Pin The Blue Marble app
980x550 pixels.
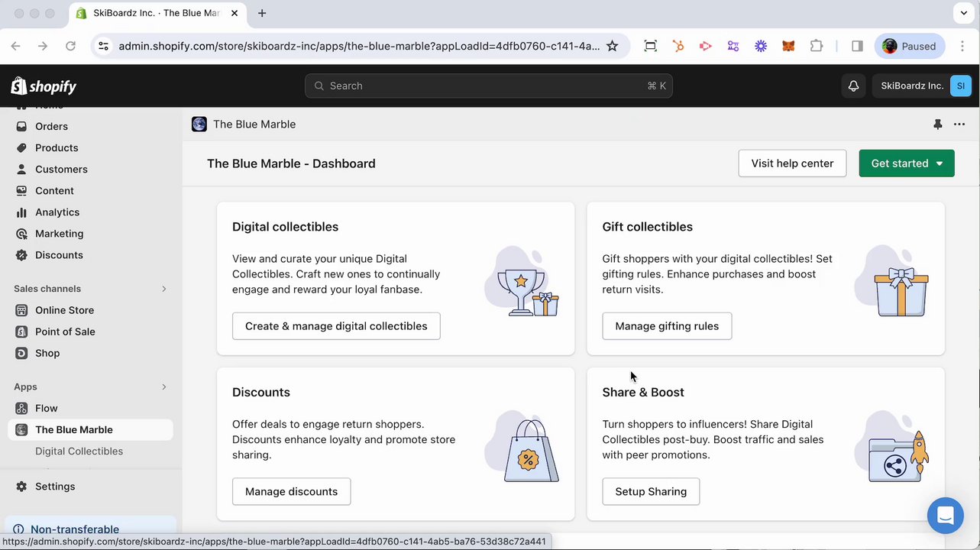[x=937, y=125]
